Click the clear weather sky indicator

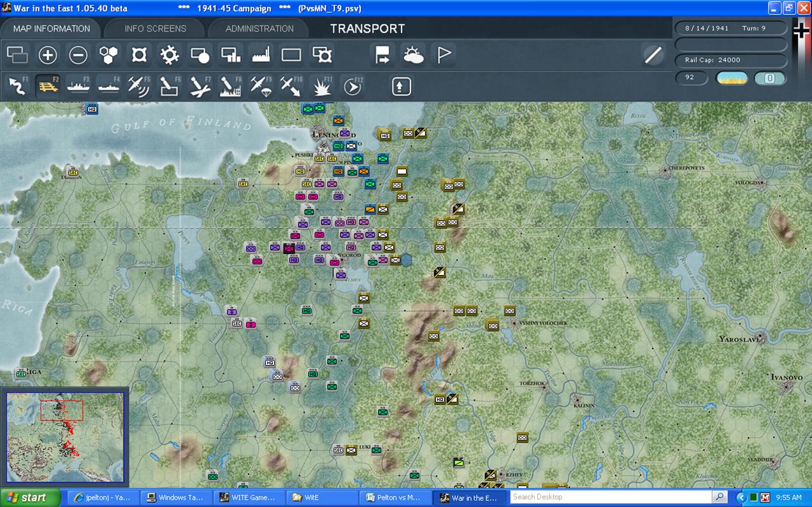point(732,78)
